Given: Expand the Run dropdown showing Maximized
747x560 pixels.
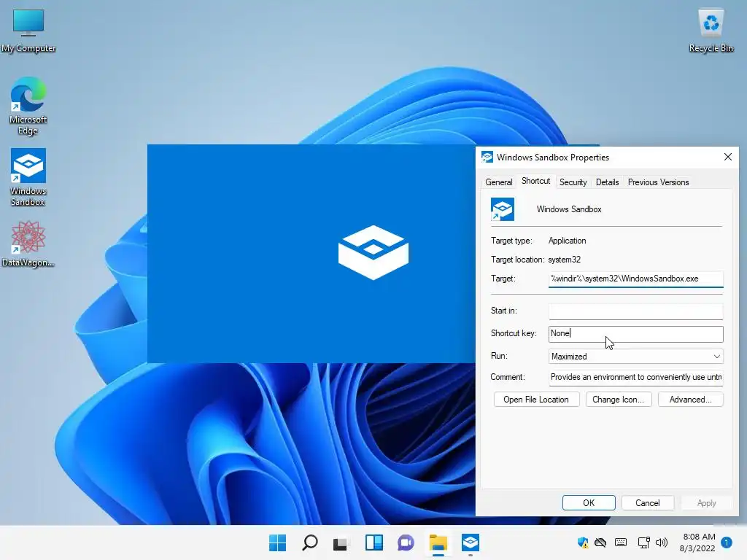Looking at the screenshot, I should (636, 357).
